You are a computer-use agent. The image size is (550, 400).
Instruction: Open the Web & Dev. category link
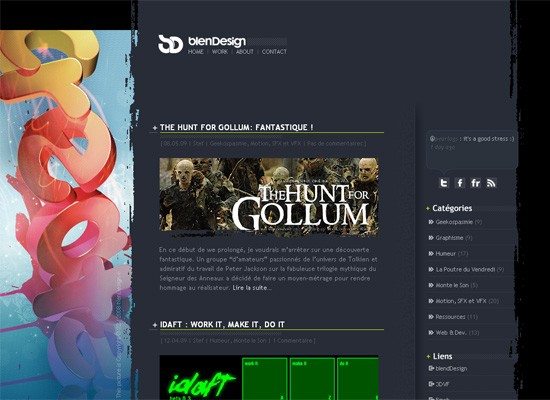pyautogui.click(x=451, y=333)
